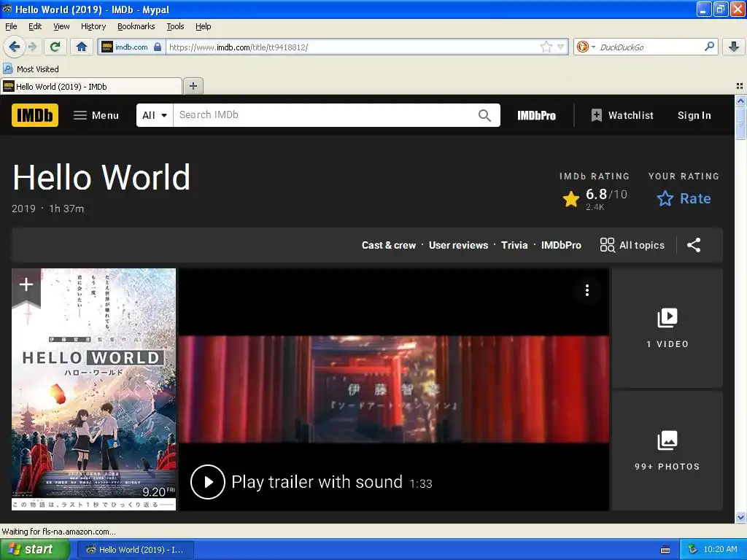Viewport: 747px width, 560px height.
Task: Open the Watchlist with bookmark icon
Action: pyautogui.click(x=622, y=115)
